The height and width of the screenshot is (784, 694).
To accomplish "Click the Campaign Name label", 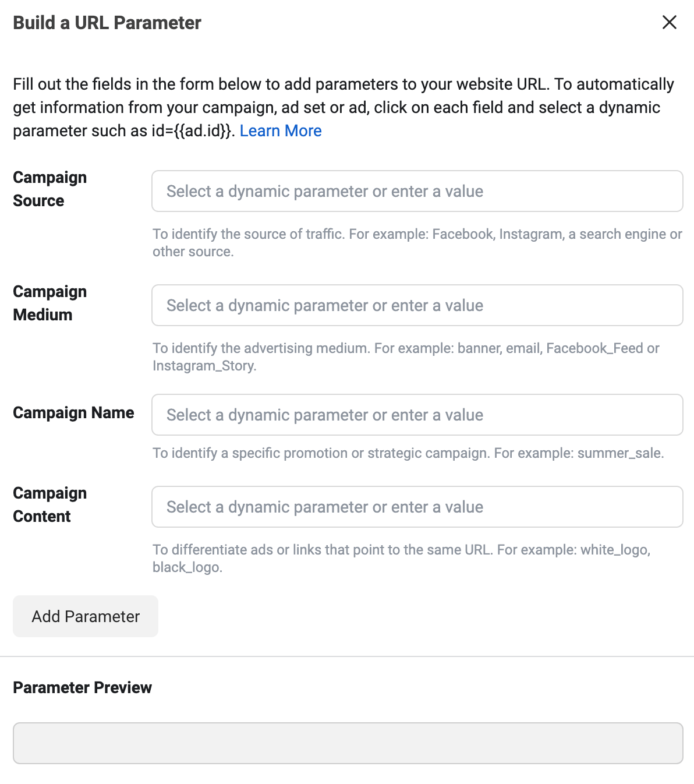I will tap(73, 412).
